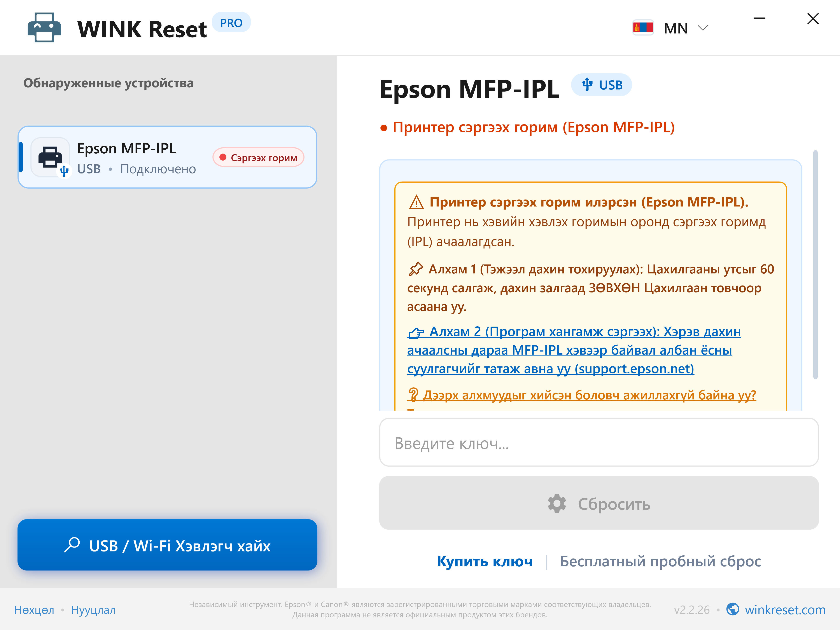Viewport: 840px width, 630px height.
Task: Open the Нөхцөл terms link
Action: coord(34,610)
